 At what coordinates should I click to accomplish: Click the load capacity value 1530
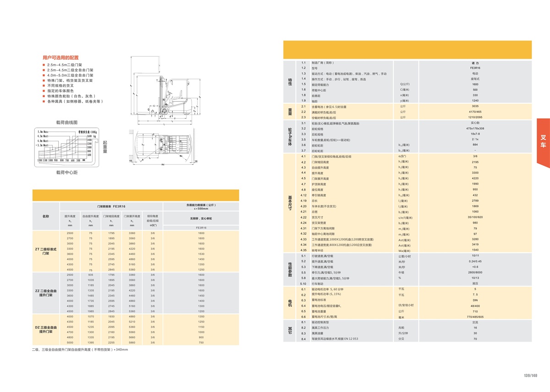coord(201,254)
